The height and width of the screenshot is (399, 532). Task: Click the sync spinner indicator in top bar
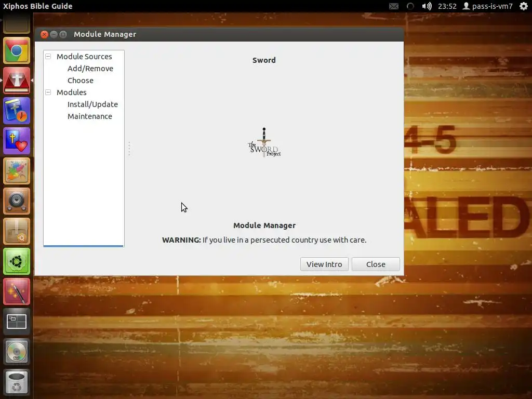410,6
